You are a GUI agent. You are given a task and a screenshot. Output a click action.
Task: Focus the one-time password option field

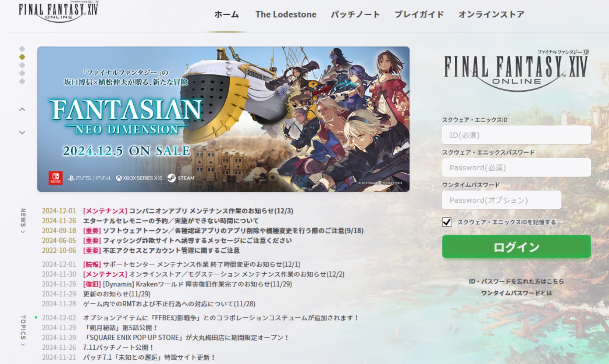(502, 200)
